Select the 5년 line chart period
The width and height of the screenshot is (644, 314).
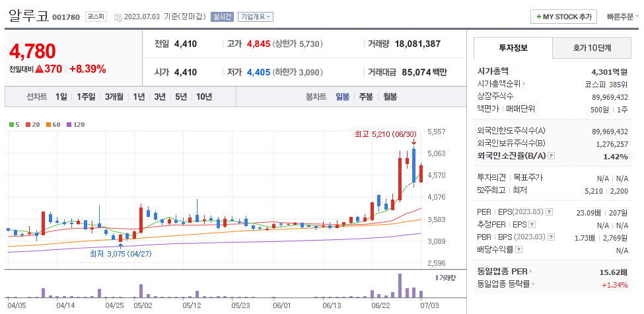pos(181,97)
